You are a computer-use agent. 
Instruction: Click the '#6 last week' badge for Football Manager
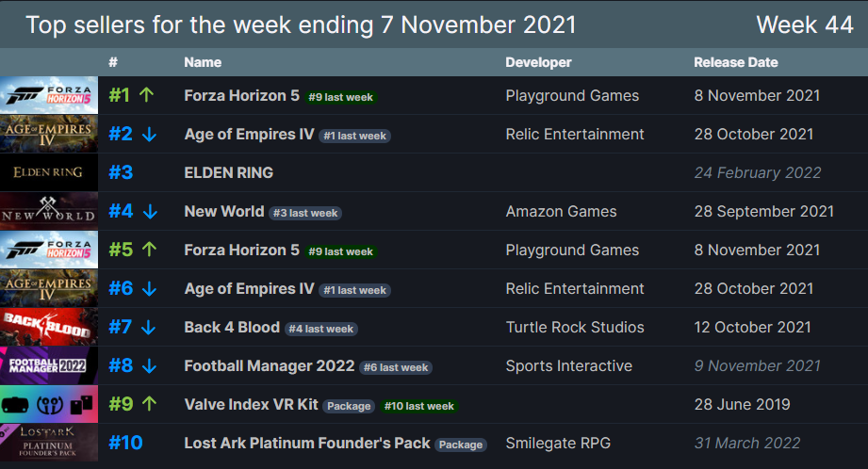tap(396, 367)
